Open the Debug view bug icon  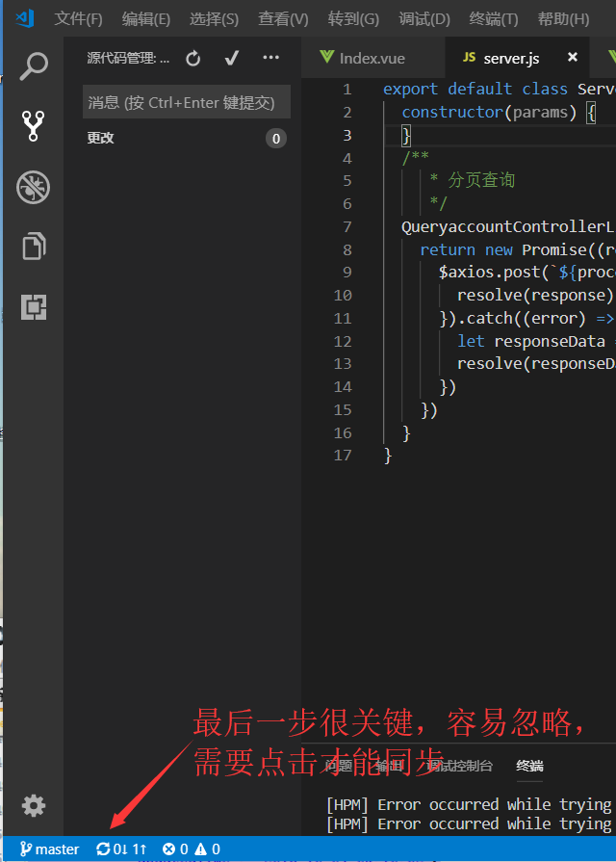[x=33, y=187]
